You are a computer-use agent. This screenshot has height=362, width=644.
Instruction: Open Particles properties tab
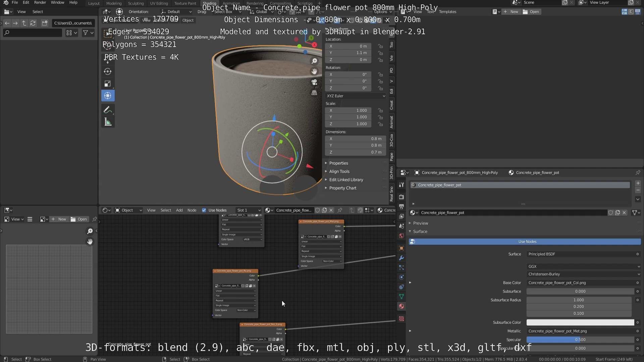[401, 267]
